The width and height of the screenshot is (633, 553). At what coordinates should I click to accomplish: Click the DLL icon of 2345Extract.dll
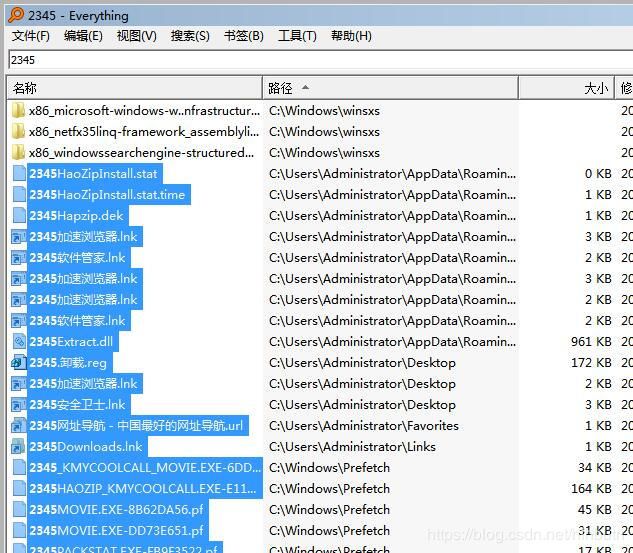(19, 341)
